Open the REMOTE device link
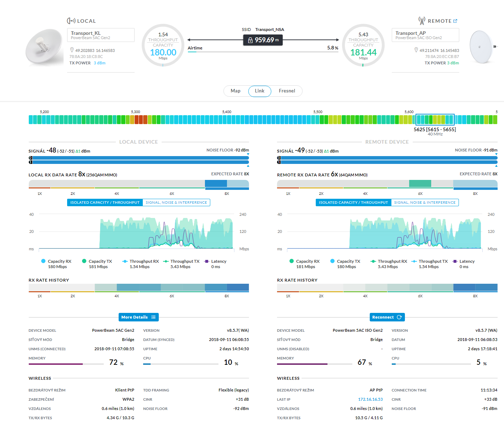The width and height of the screenshot is (504, 432). [x=443, y=21]
